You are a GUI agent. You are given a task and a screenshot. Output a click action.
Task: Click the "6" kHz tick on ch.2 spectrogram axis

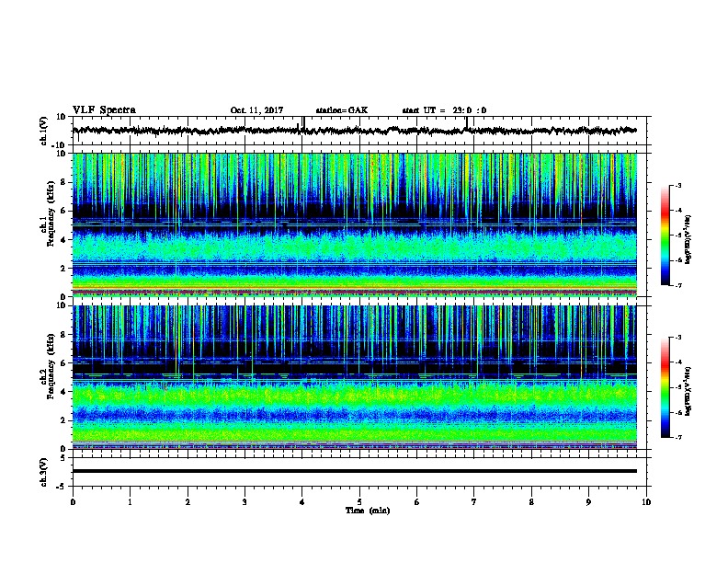tap(64, 363)
